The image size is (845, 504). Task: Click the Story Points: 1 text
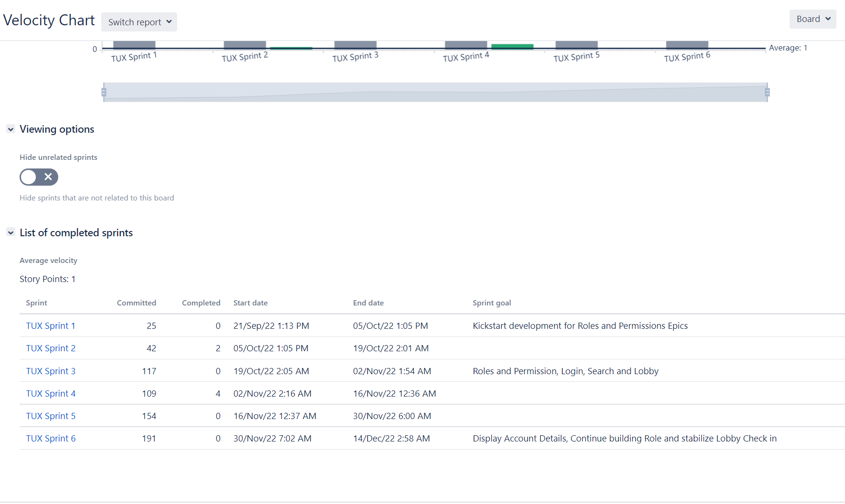(x=47, y=279)
